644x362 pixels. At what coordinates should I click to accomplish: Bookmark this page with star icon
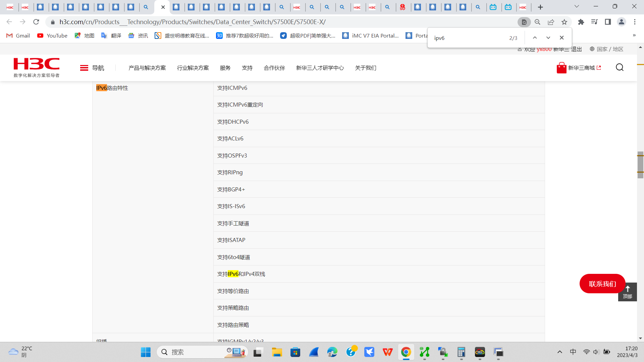[565, 22]
